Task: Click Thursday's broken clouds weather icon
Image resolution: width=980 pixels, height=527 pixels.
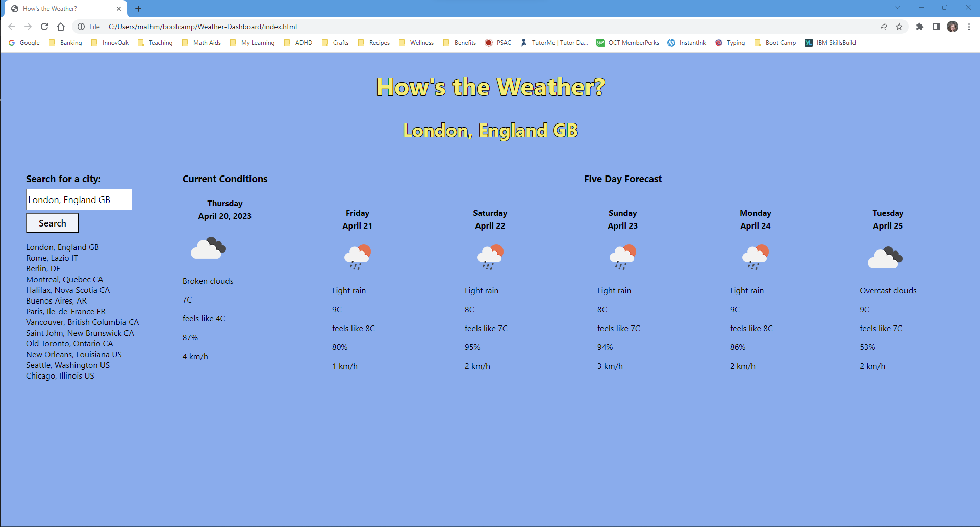Action: pyautogui.click(x=208, y=248)
